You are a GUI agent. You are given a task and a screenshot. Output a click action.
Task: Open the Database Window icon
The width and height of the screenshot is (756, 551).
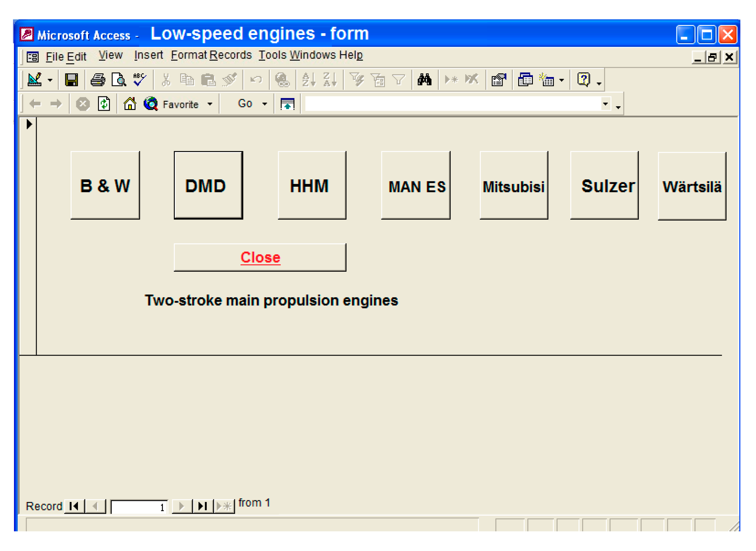point(525,80)
